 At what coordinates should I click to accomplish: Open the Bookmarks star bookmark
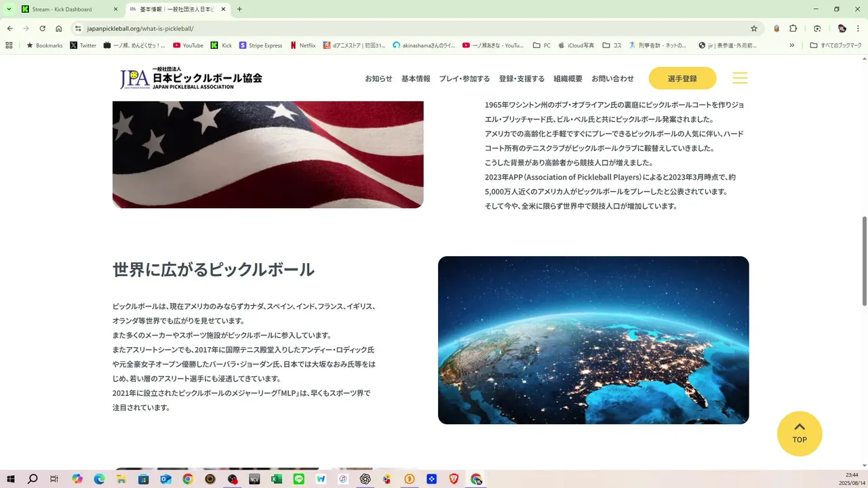[44, 45]
